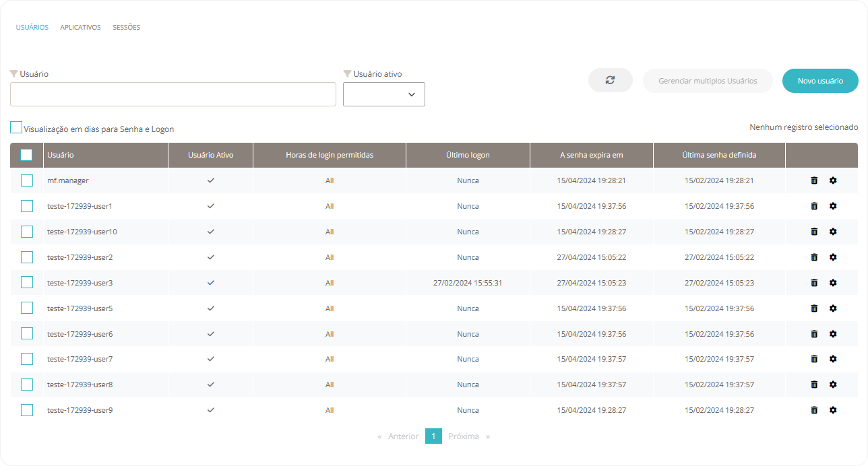
Task: Delete teste-172939-user8 via trash icon
Action: point(814,385)
